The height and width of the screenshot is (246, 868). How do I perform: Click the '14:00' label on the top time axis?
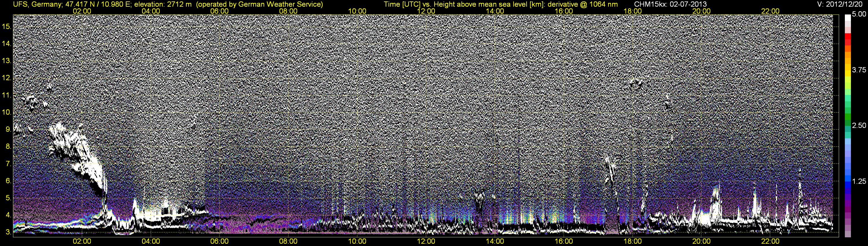pos(495,11)
